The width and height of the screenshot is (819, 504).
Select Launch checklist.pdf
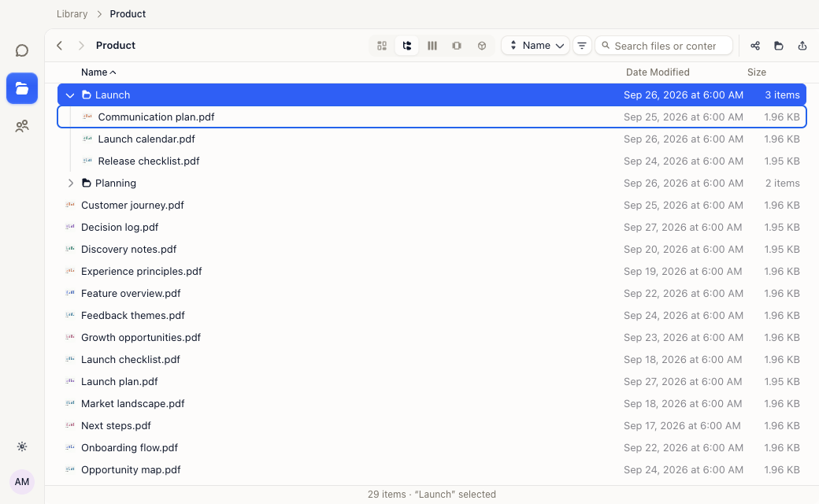(x=432, y=360)
